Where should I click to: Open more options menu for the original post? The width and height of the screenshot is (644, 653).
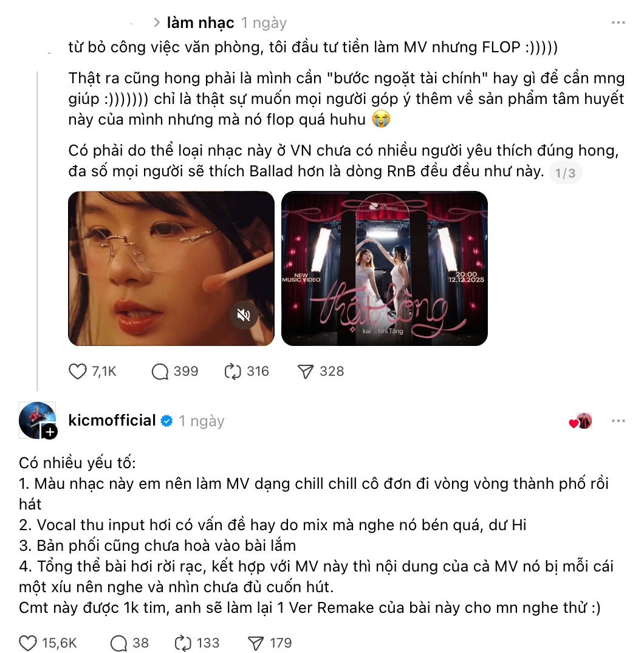point(618,22)
